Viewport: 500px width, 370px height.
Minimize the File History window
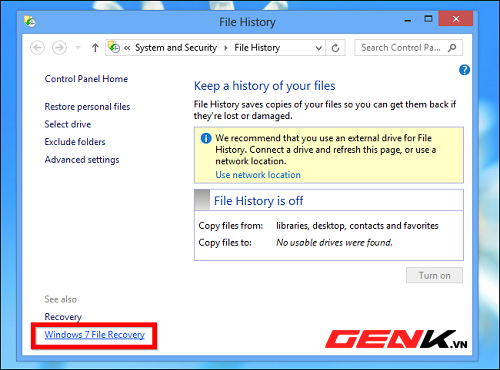point(407,21)
